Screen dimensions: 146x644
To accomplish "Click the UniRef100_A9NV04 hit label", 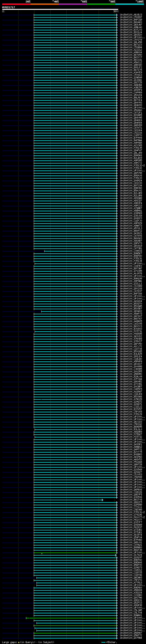I will click(131, 53).
